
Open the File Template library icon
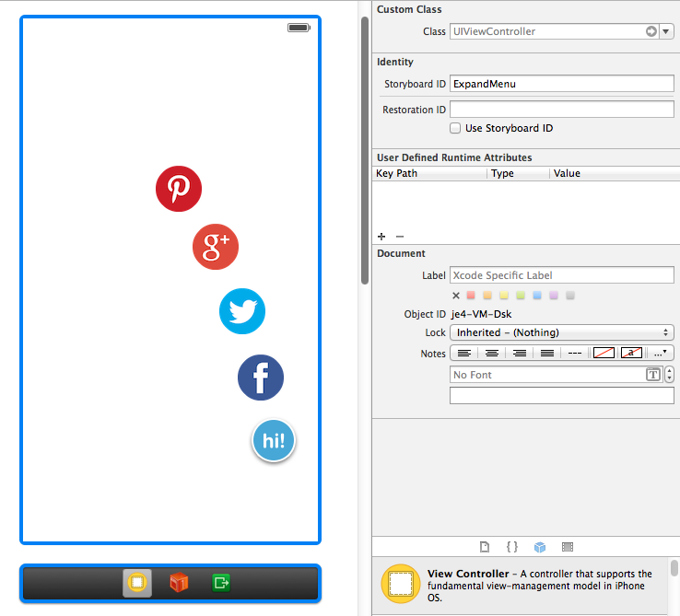click(x=485, y=547)
